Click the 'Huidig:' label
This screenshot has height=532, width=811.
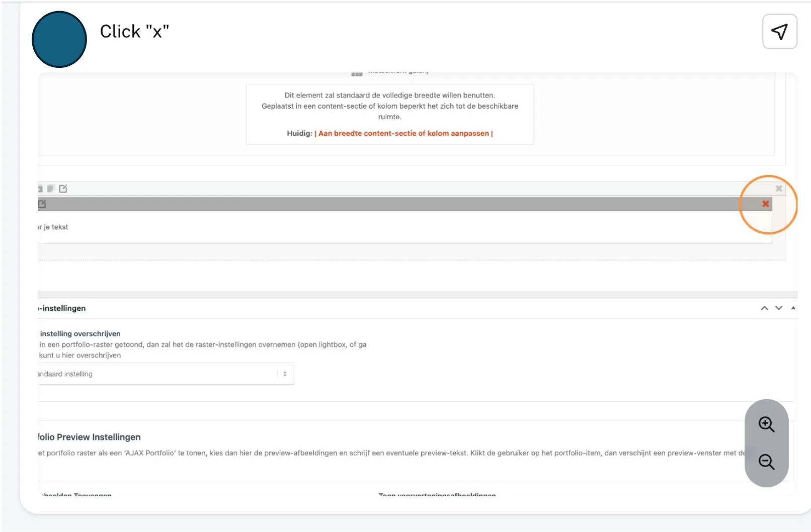tap(299, 133)
